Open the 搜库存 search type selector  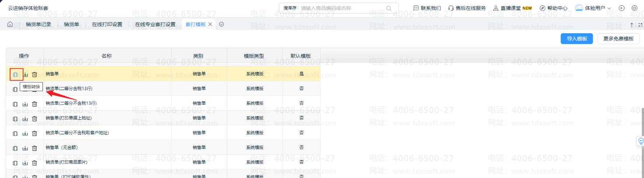click(x=290, y=8)
